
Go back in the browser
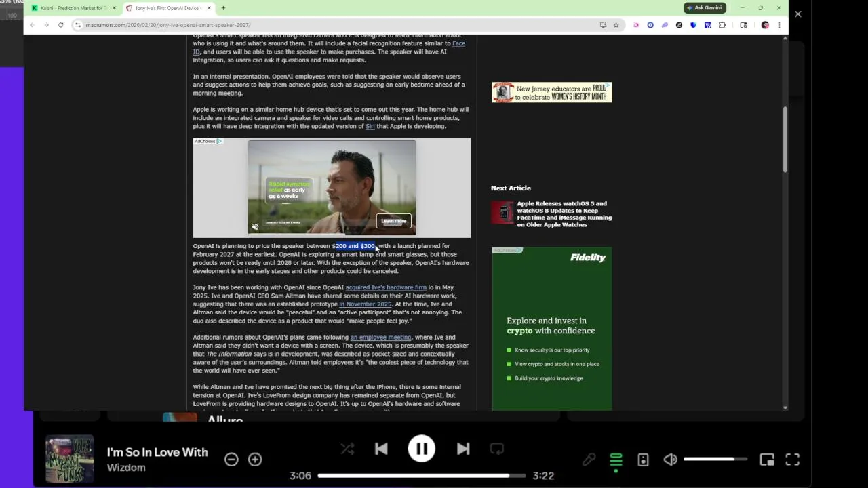[32, 25]
